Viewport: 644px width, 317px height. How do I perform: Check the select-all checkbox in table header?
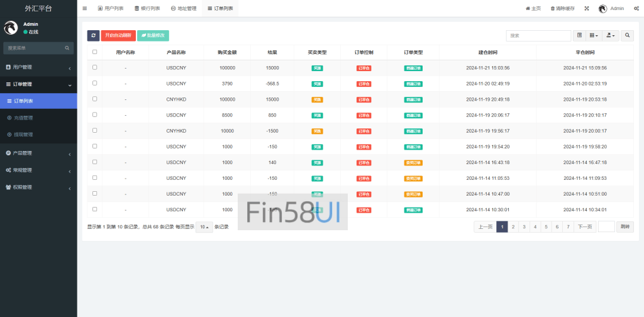point(95,52)
